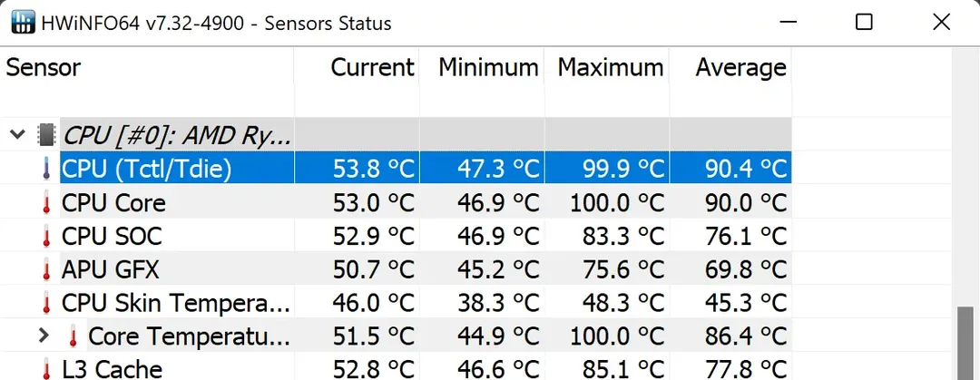Click thermometer icon next to L3 Cache
The width and height of the screenshot is (980, 380).
click(x=46, y=369)
